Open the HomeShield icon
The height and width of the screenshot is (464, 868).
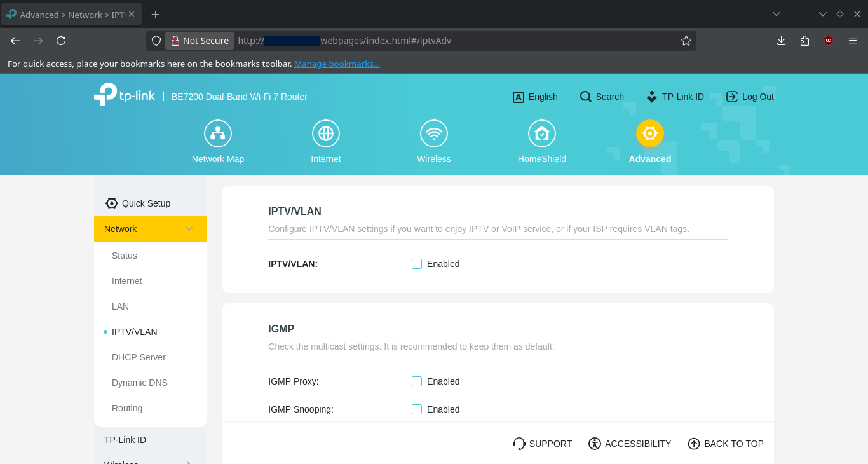(542, 133)
